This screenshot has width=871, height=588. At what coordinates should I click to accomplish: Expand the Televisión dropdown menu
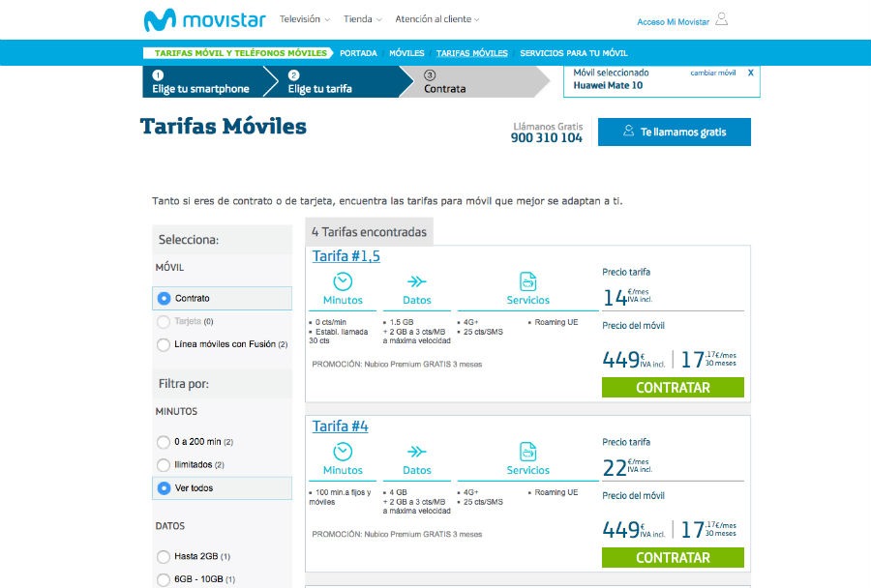[305, 19]
